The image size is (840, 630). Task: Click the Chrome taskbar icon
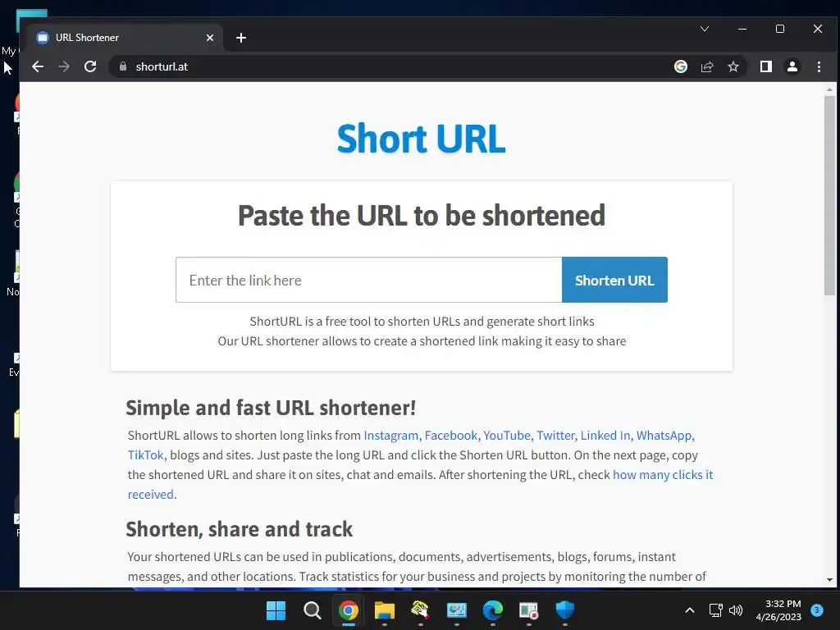[x=348, y=610]
